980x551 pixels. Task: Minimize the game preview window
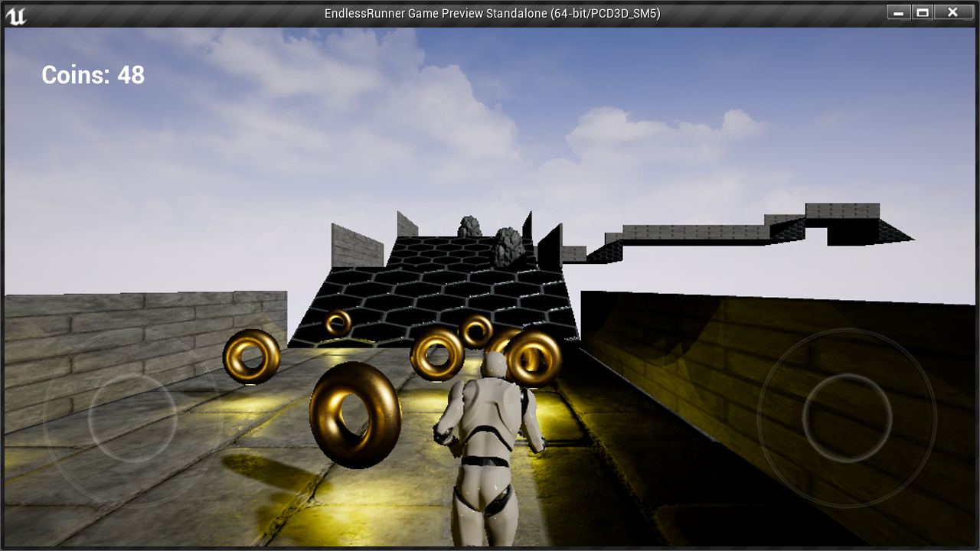899,12
